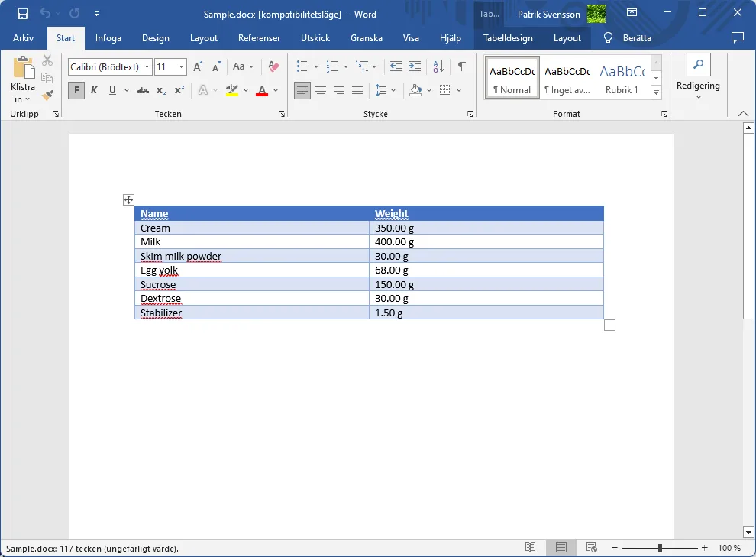The height and width of the screenshot is (557, 756).
Task: Click the Skim milk powder table cell
Action: 252,256
